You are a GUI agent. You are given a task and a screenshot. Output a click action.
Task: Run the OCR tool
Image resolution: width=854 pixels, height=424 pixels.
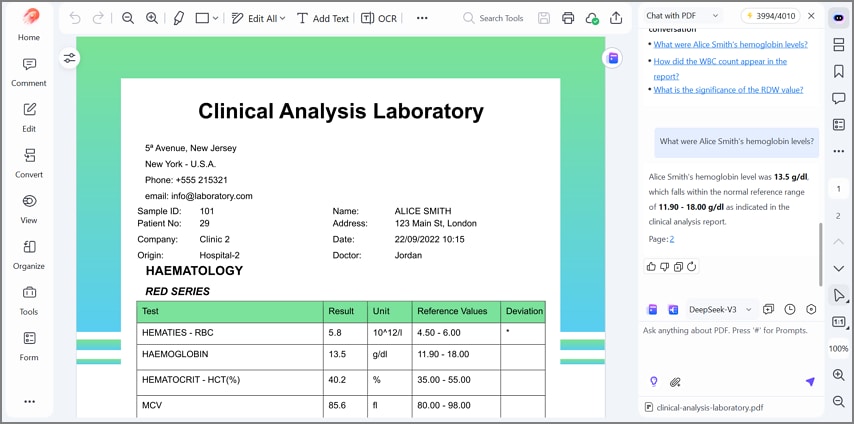(379, 18)
